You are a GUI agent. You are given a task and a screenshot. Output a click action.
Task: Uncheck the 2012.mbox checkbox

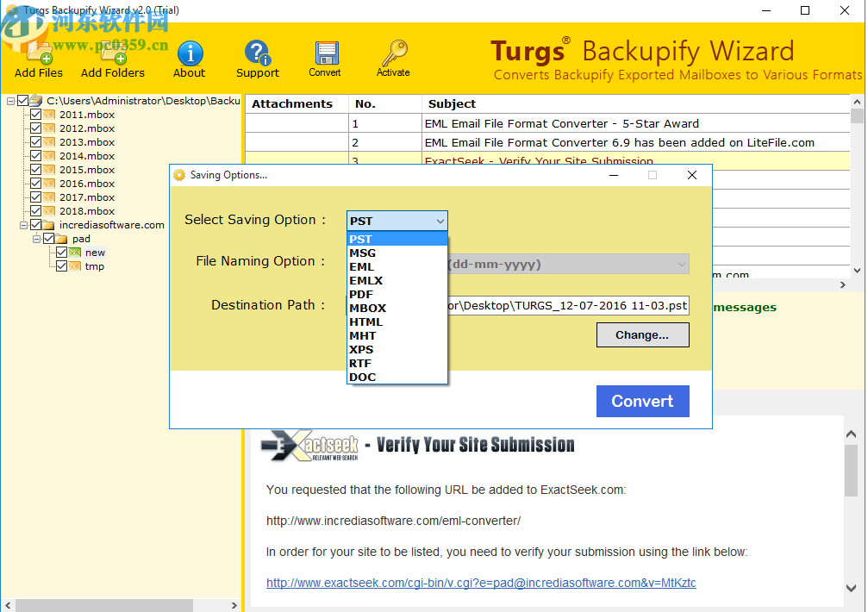36,128
